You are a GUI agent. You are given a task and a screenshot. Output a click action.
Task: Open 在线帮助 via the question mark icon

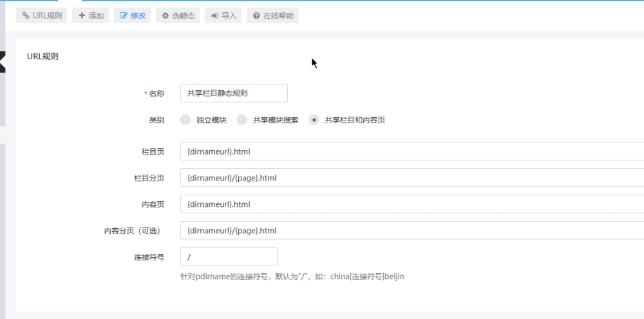[257, 15]
